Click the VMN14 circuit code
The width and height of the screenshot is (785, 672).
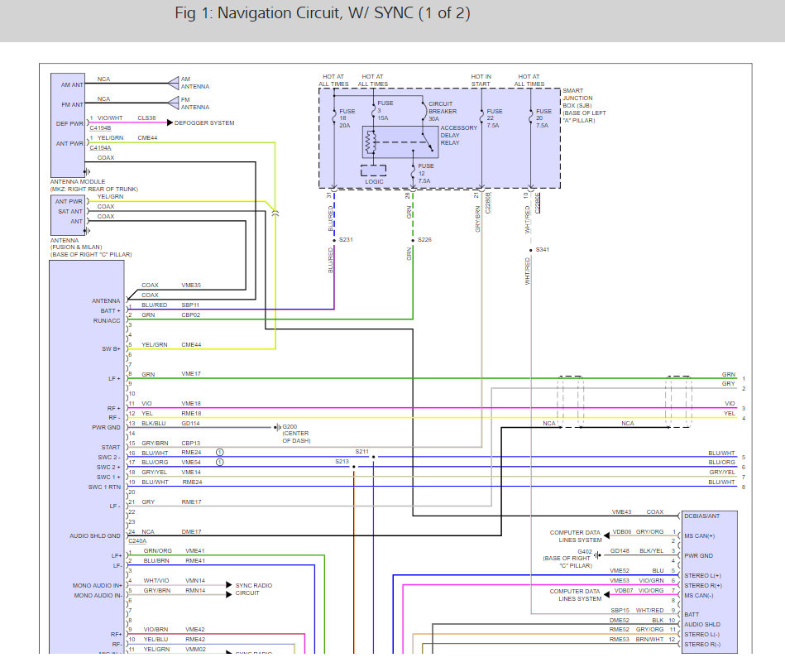[195, 581]
